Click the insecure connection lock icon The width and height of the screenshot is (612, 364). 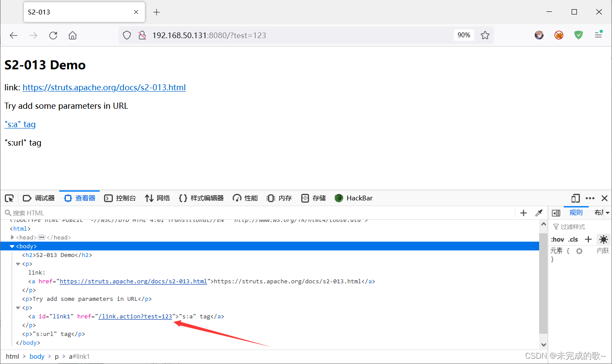click(142, 36)
